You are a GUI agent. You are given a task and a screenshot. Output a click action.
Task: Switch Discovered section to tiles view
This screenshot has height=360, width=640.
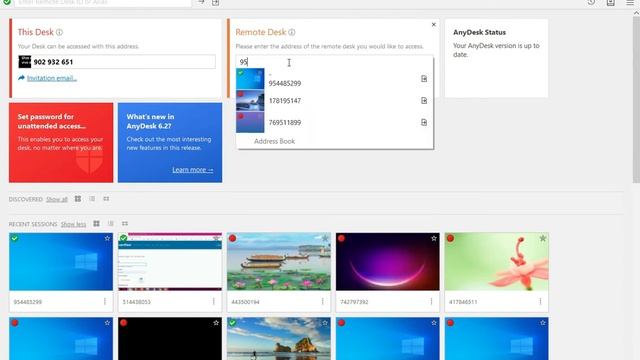tap(78, 199)
